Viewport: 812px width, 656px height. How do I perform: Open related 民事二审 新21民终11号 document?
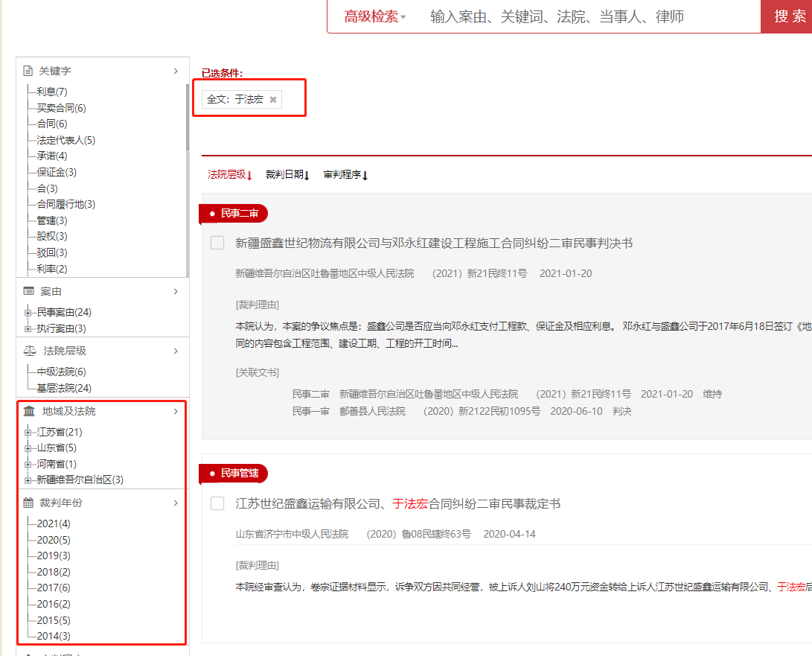pos(507,395)
